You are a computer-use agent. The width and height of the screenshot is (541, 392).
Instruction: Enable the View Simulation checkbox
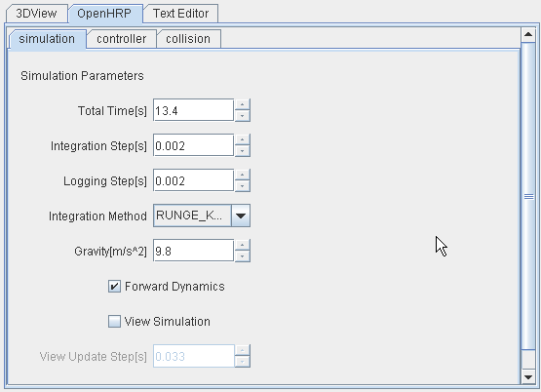click(114, 321)
